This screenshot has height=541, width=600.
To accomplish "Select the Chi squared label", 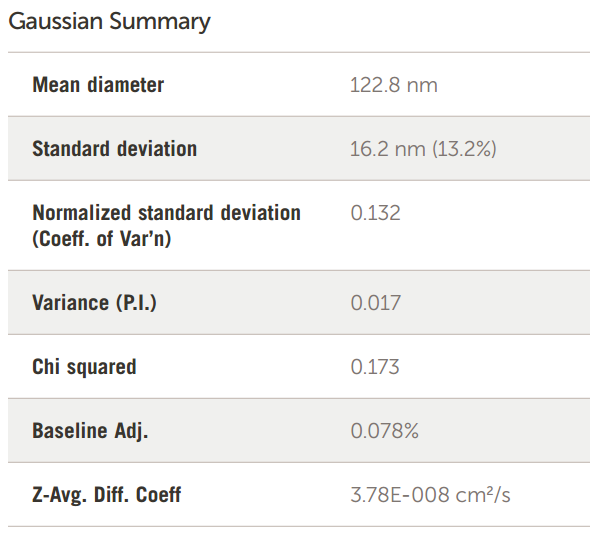I will pos(84,367).
